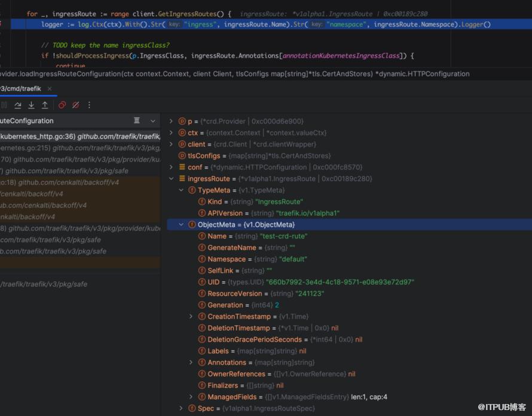Select the ernetes.go:215 stack frame
Viewport: 532px width, 416px height.
click(80, 148)
